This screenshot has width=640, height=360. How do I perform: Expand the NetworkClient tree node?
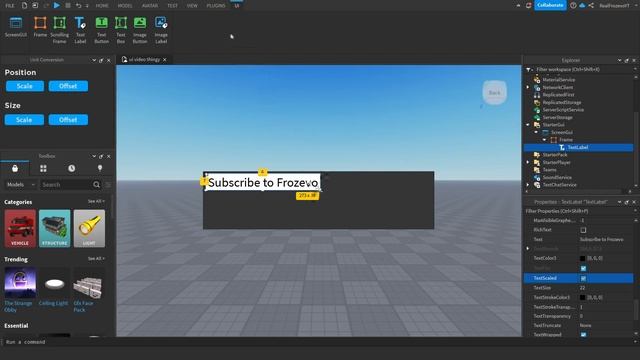coord(528,87)
